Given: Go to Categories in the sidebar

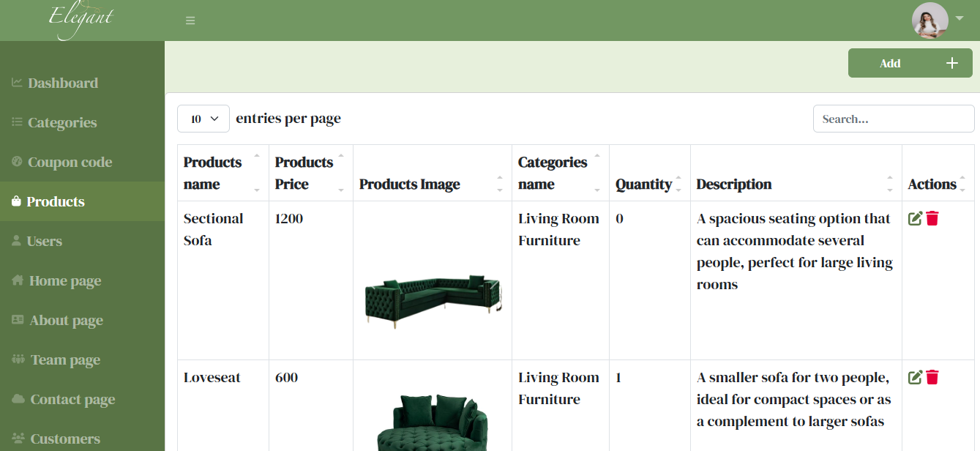Looking at the screenshot, I should [x=61, y=122].
